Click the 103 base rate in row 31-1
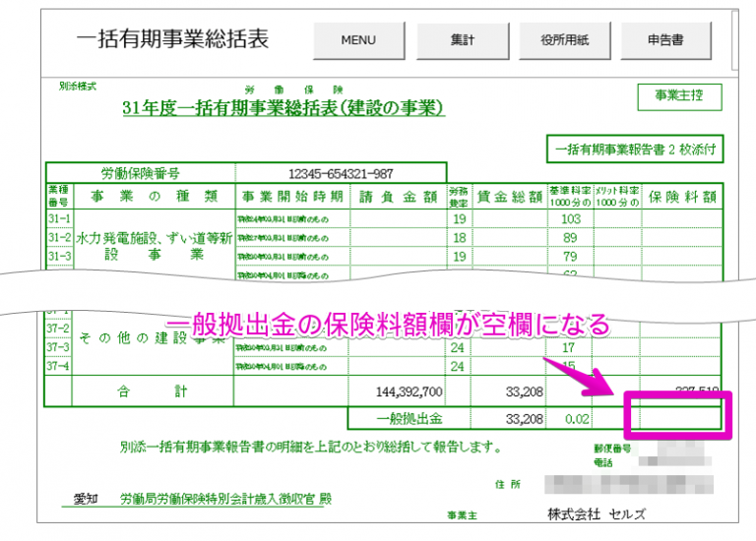Screen dimensions: 756x541 (x=571, y=218)
